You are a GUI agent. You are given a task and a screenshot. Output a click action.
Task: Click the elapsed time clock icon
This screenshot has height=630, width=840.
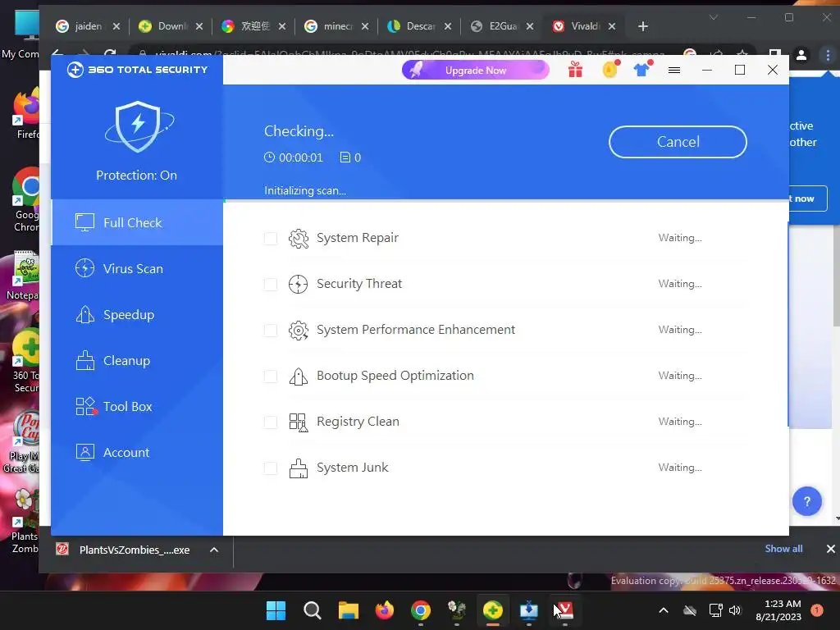[x=269, y=157]
